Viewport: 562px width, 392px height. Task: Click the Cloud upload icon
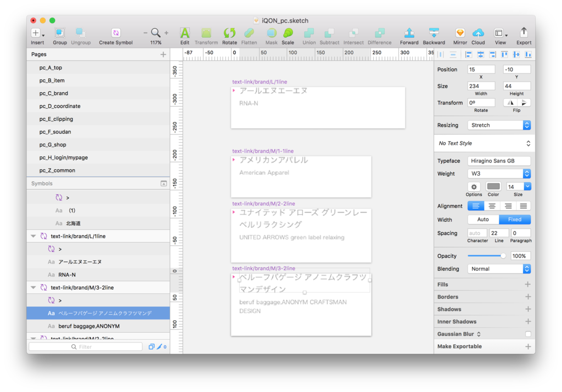click(x=478, y=33)
